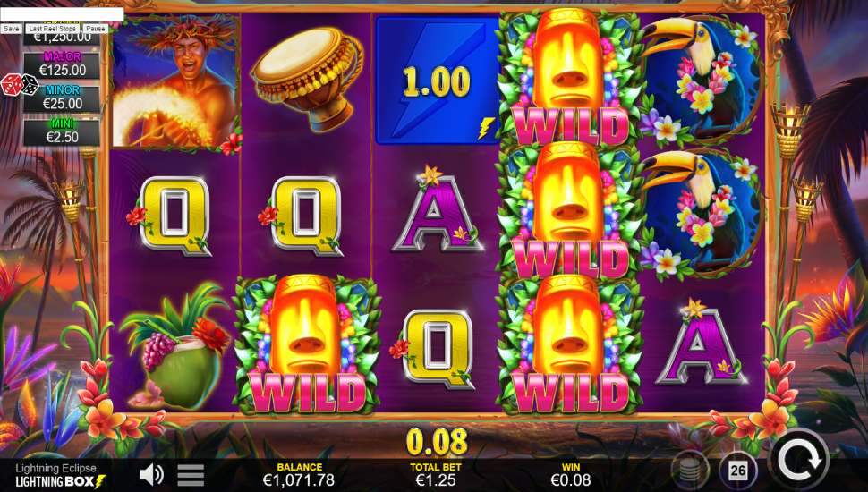Click the WILD tiki symbol on reel two
The image size is (868, 492).
coord(307,344)
